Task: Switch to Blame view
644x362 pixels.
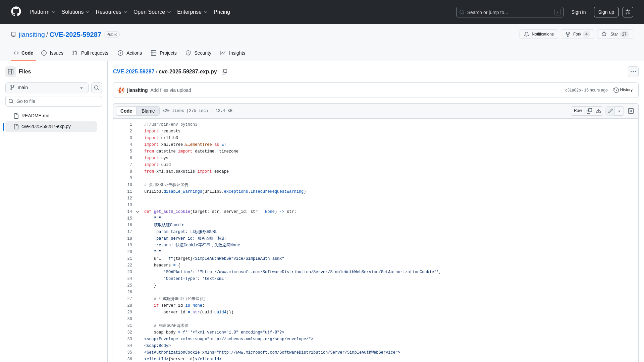Action: [x=148, y=111]
